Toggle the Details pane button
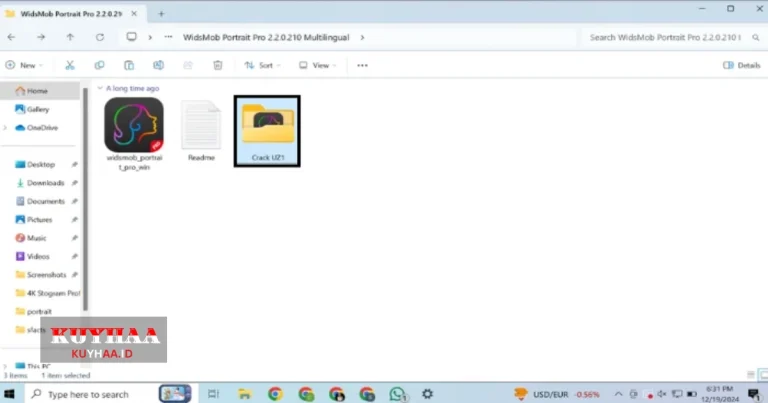The image size is (768, 403). [x=741, y=65]
